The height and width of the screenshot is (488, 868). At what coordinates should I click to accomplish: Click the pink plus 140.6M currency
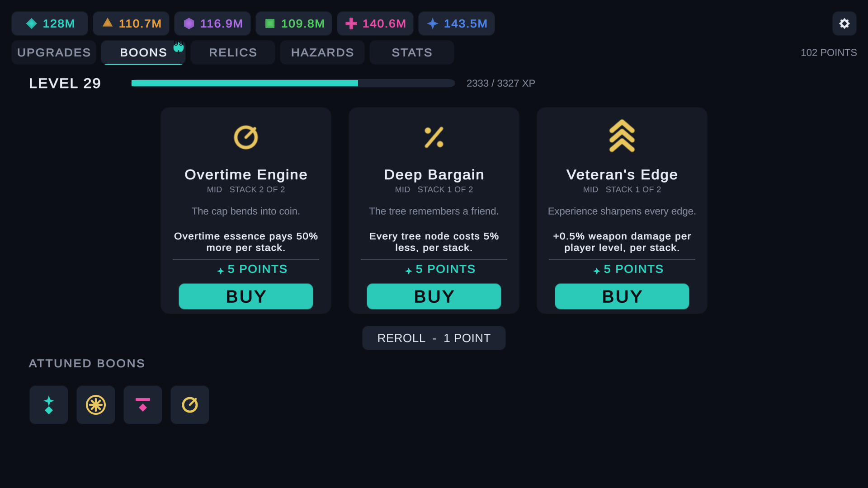375,23
